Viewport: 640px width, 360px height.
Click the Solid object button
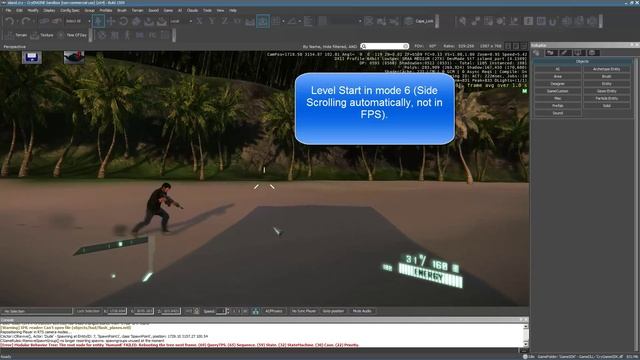(x=607, y=106)
